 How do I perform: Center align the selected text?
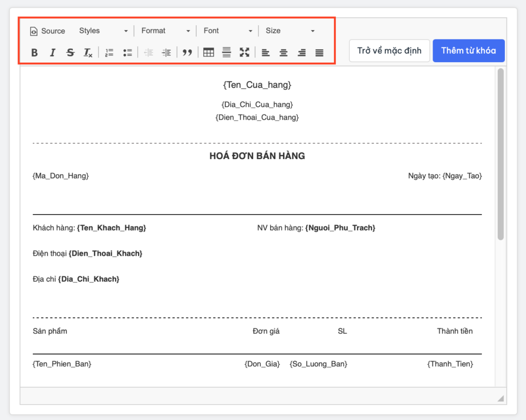pos(283,52)
